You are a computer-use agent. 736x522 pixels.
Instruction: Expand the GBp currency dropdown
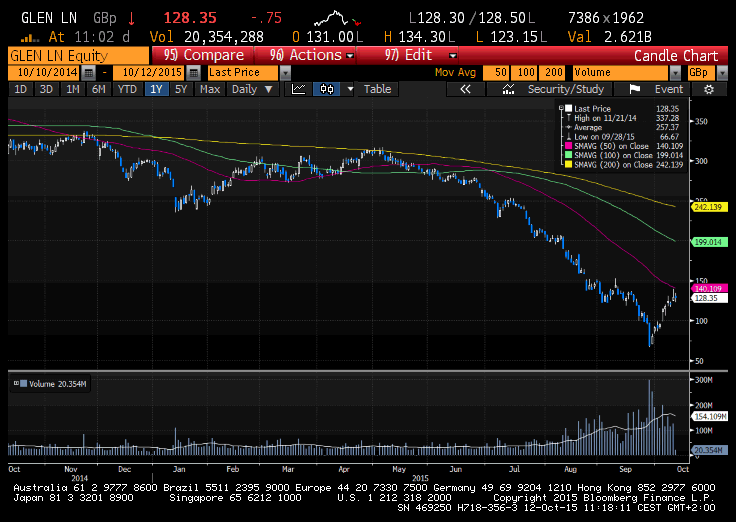723,73
